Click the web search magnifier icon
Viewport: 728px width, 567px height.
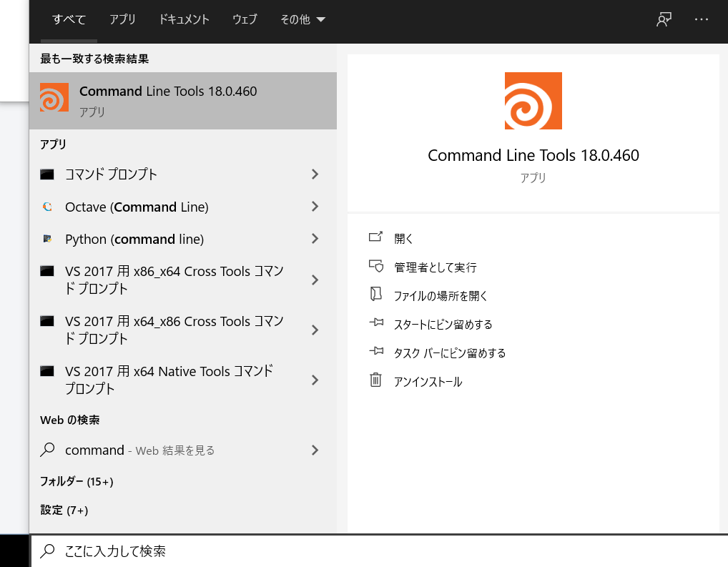click(x=47, y=450)
